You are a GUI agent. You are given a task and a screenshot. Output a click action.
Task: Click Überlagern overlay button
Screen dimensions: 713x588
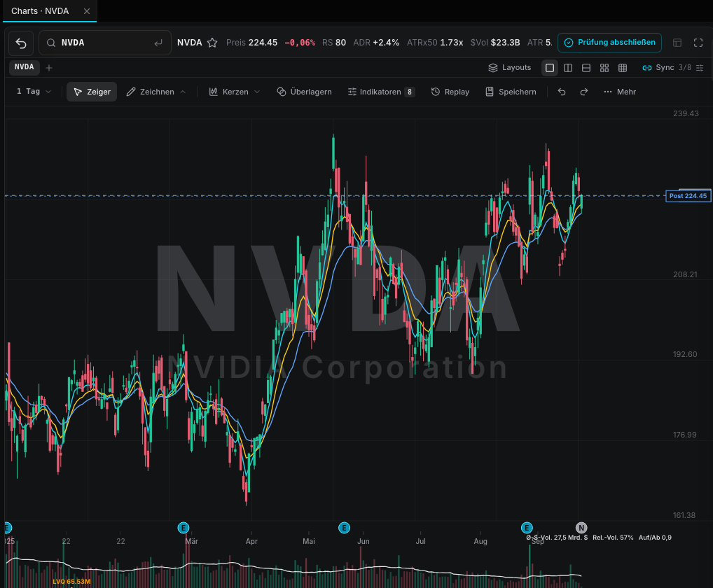[x=304, y=92]
